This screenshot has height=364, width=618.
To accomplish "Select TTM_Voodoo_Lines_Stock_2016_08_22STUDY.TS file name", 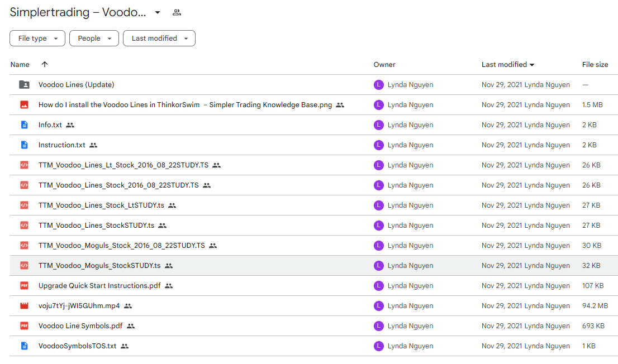I will [x=118, y=185].
